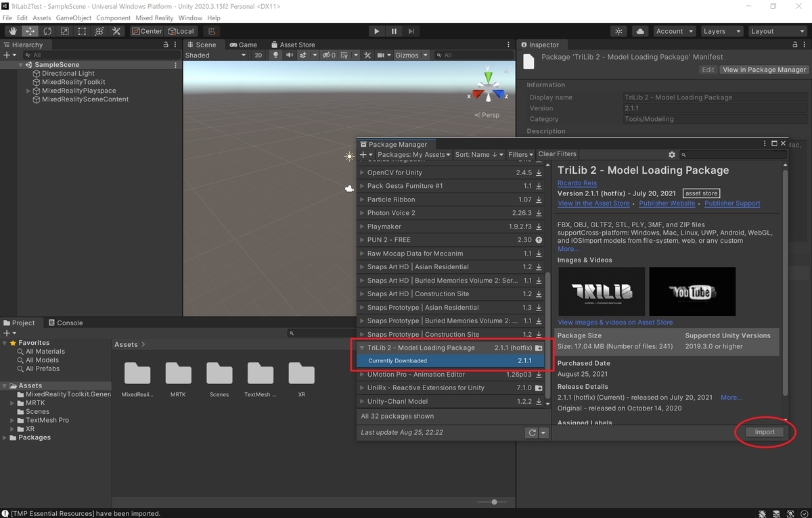Click the Play button
Screen dimensions: 812x518
coord(376,31)
